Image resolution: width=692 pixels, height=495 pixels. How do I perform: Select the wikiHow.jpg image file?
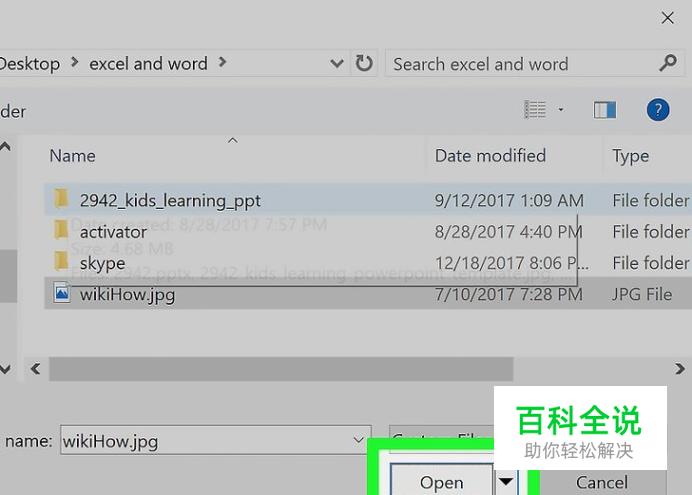pyautogui.click(x=127, y=294)
